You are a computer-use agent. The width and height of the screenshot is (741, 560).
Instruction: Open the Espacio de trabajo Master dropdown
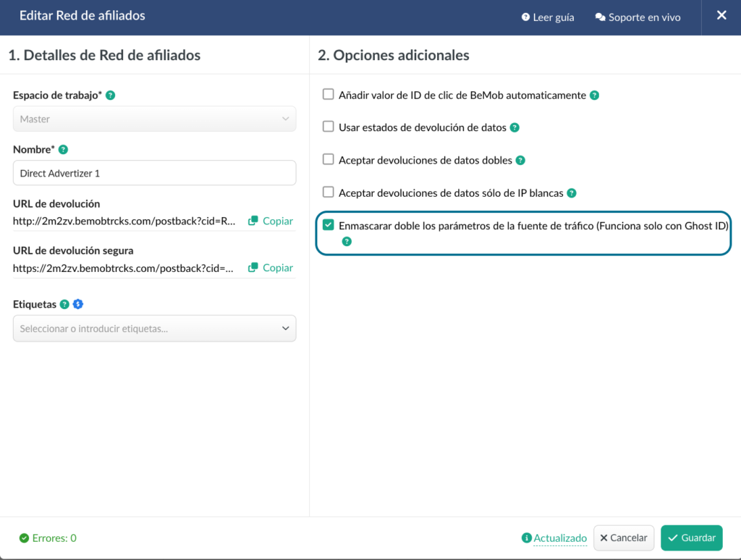(x=154, y=119)
